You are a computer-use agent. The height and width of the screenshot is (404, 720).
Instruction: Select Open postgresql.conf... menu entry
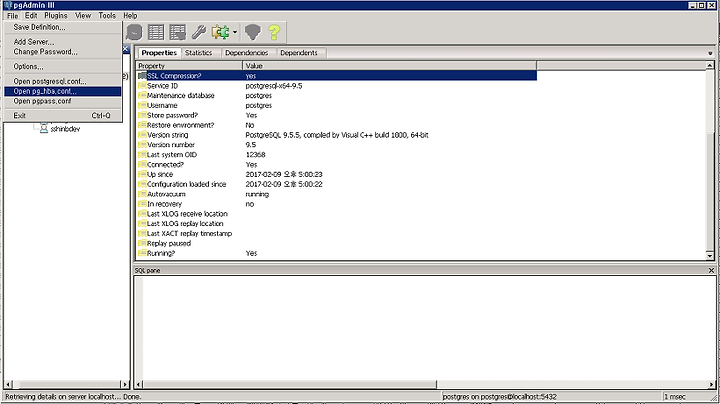pyautogui.click(x=62, y=81)
